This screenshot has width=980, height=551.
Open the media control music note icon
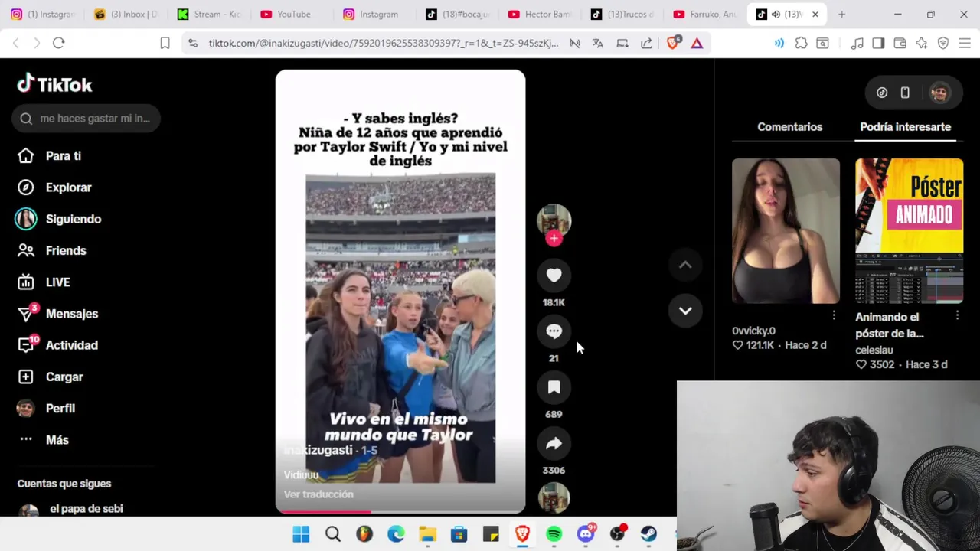[x=857, y=44]
